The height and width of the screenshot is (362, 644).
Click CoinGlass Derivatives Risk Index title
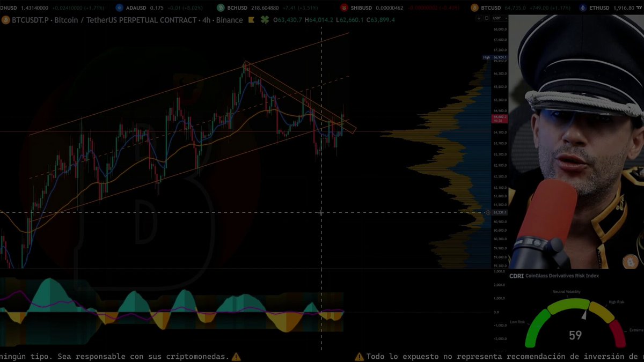click(562, 276)
